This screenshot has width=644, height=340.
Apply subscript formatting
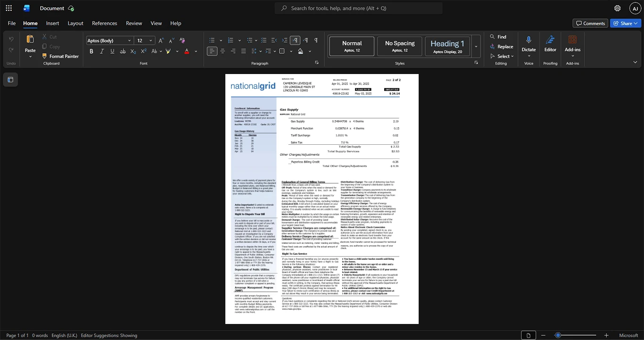[x=133, y=51]
